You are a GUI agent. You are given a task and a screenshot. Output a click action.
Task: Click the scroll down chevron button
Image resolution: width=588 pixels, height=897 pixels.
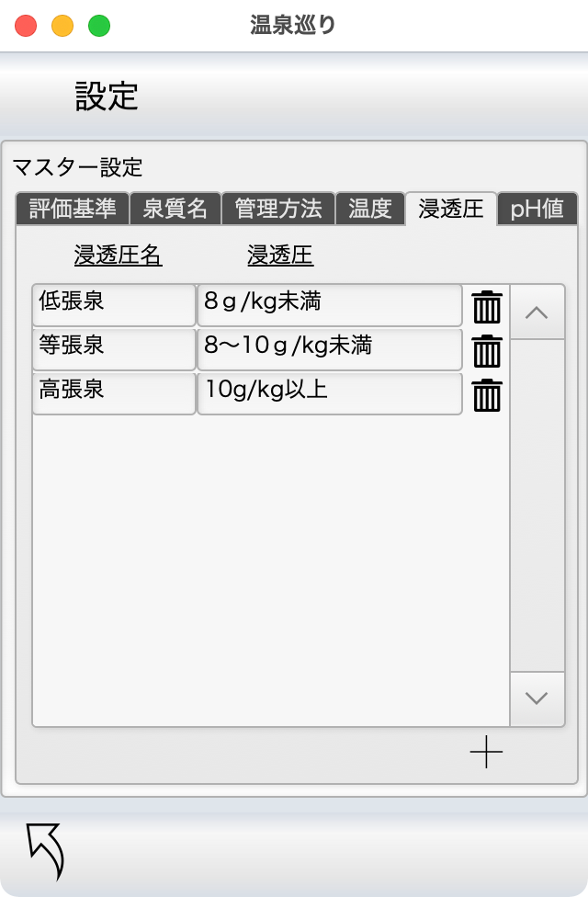537,698
